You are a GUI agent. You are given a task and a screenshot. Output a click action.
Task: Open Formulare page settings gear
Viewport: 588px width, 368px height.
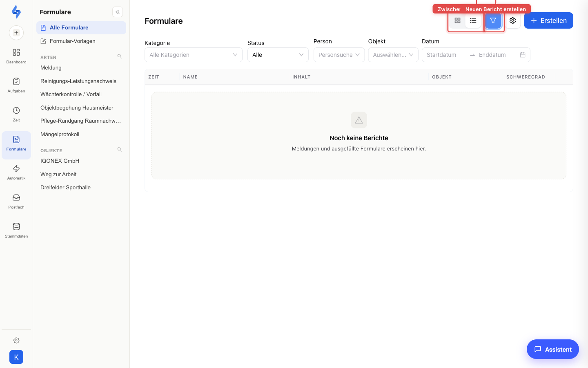(513, 20)
